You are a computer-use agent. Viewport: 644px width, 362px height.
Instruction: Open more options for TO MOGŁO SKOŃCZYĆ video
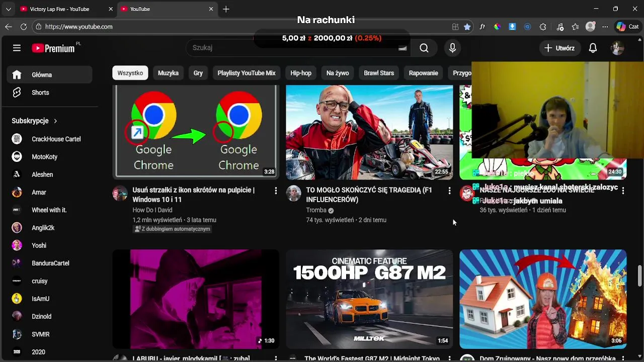click(449, 191)
